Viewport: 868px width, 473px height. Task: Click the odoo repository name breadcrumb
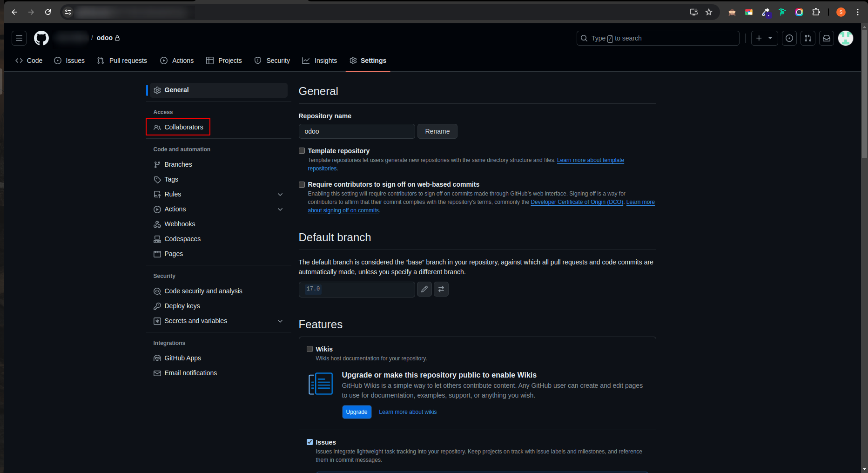point(105,38)
